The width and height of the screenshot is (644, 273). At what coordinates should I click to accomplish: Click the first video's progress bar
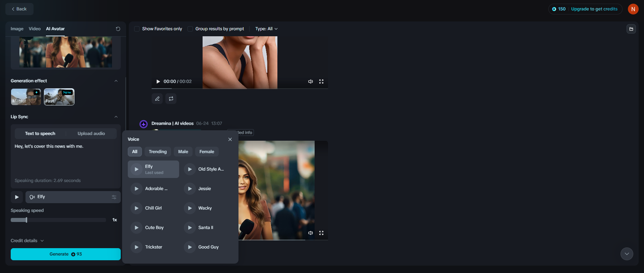pyautogui.click(x=240, y=88)
